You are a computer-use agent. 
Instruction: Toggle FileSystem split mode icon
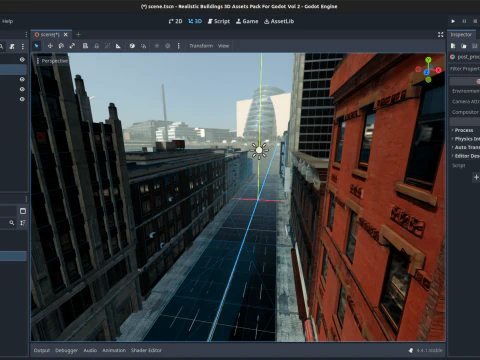click(x=23, y=211)
